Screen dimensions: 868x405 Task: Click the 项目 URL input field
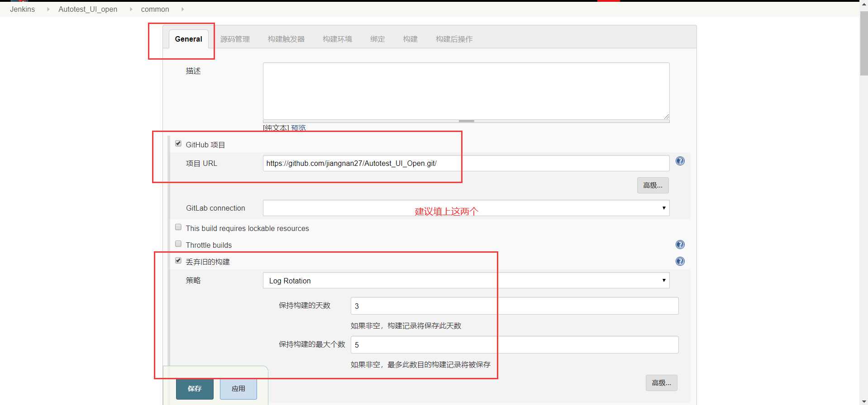466,163
